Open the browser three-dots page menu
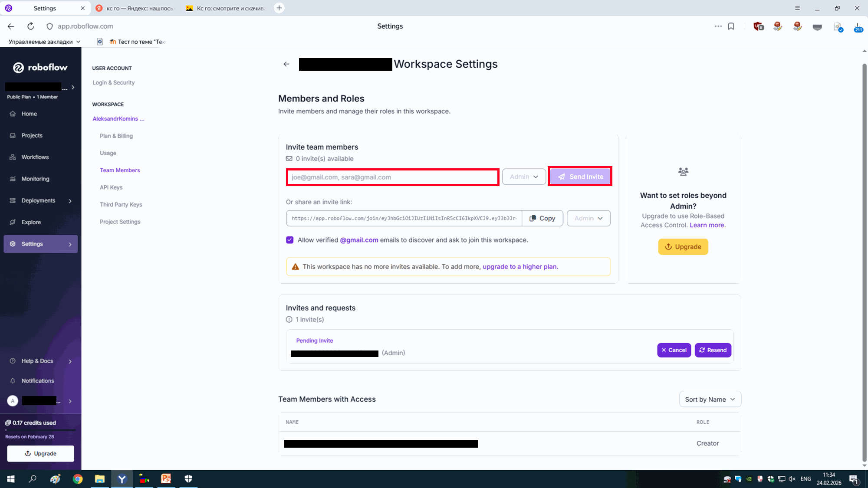This screenshot has height=488, width=868. tap(718, 26)
